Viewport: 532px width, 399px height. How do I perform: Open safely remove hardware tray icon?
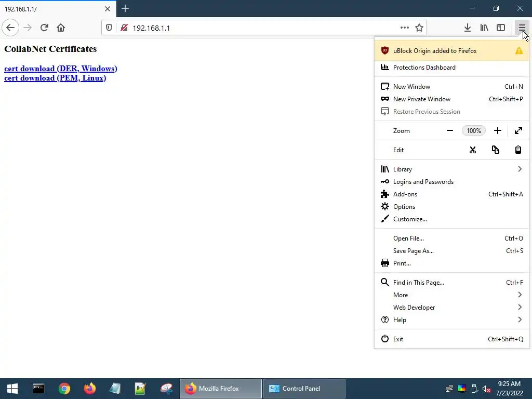(474, 389)
